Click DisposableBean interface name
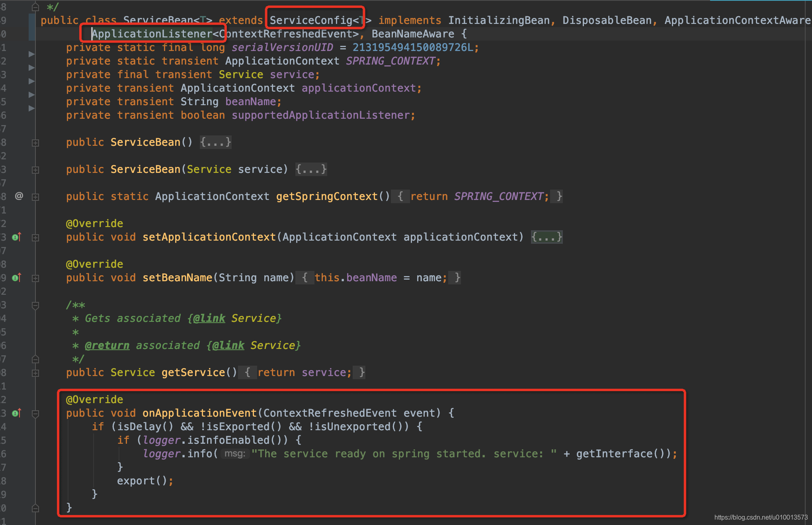Viewport: 812px width, 525px height. click(x=607, y=20)
